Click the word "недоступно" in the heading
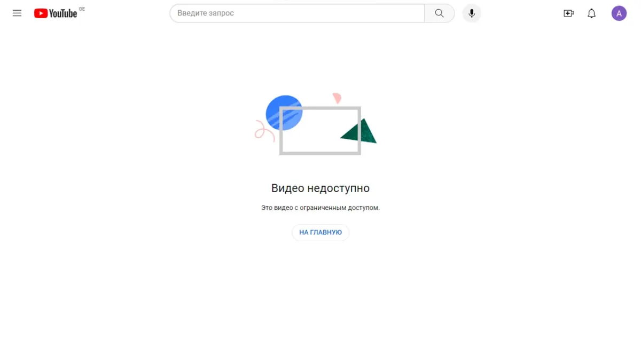 point(338,188)
